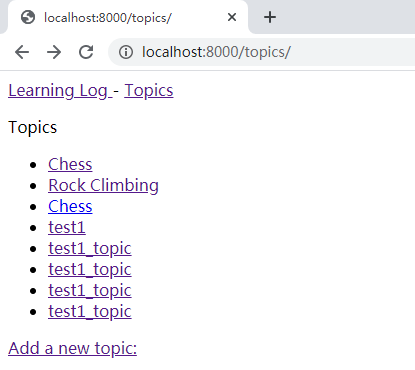Open the blue unvisited Chess topic link
Viewport: 415px width, 370px height.
point(70,206)
